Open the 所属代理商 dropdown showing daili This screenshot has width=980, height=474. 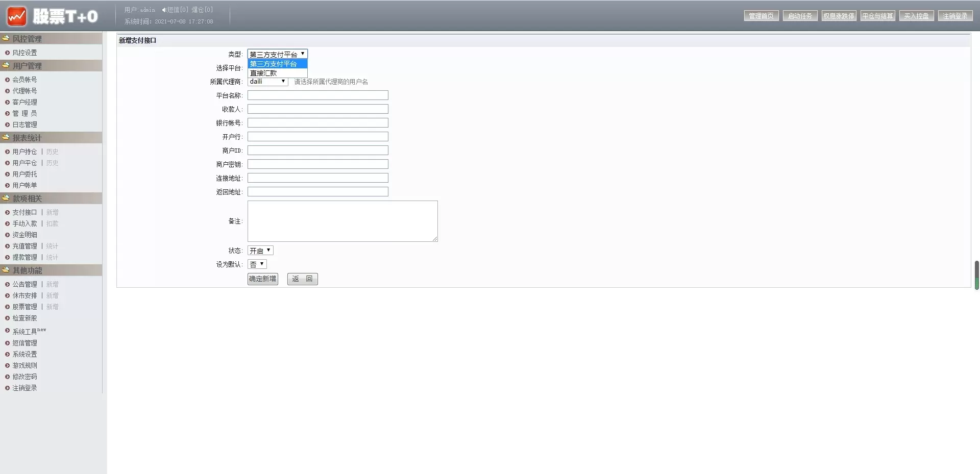[x=268, y=82]
